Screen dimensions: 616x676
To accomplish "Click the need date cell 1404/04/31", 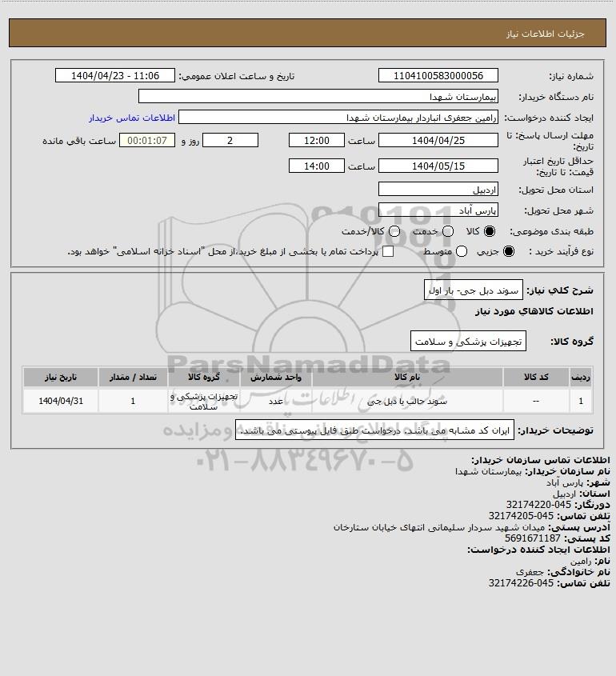I will pos(61,401).
